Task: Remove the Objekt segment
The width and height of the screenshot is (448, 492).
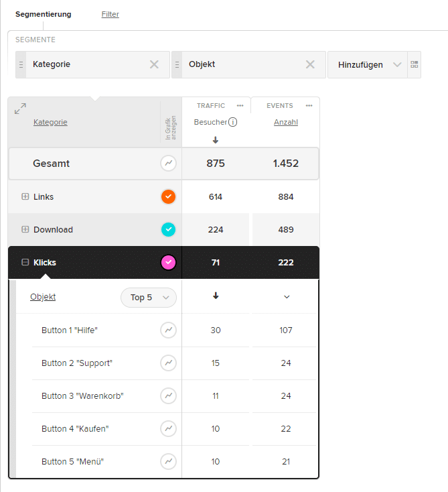Action: (310, 64)
